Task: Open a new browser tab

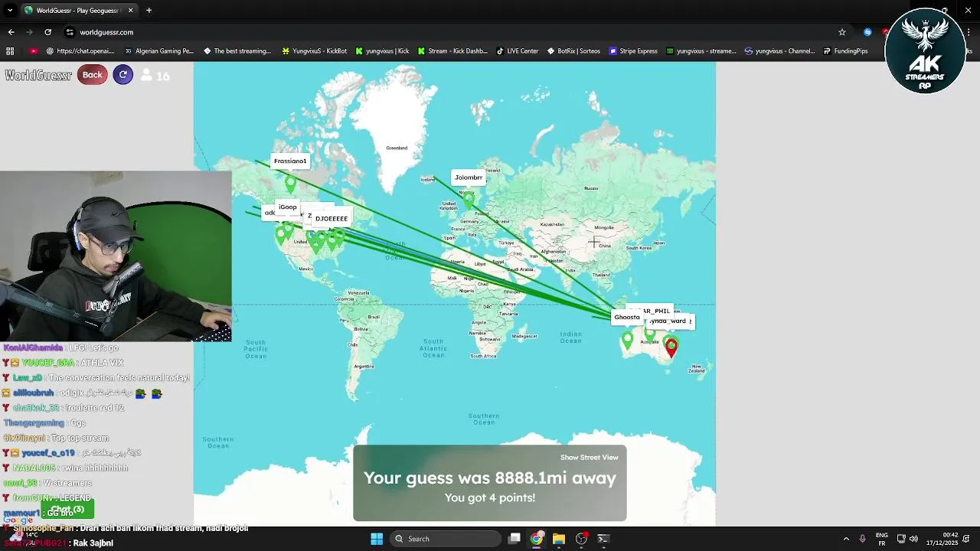Action: point(149,10)
